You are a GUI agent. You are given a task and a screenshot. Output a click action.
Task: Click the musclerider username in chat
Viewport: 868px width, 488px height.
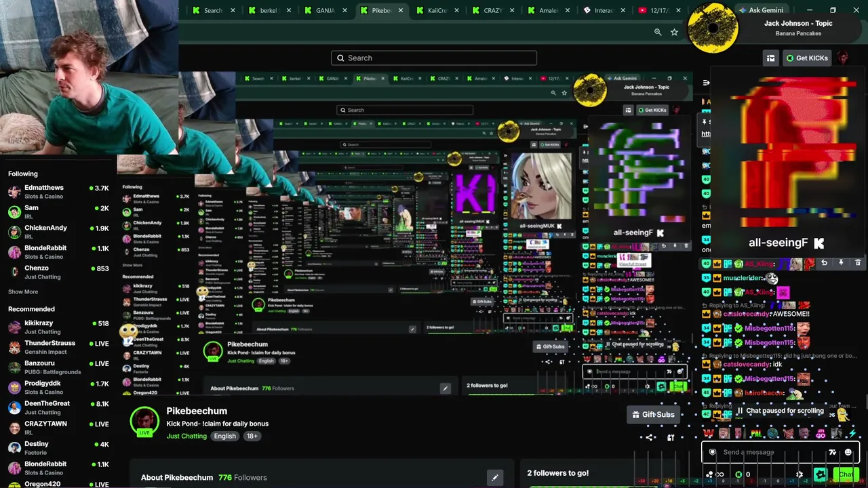pos(743,278)
